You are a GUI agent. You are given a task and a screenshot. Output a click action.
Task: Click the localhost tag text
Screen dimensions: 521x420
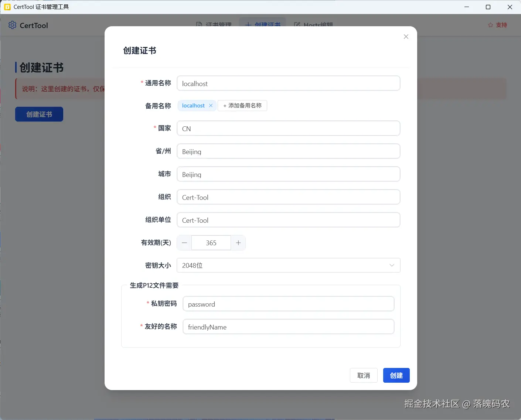click(193, 106)
